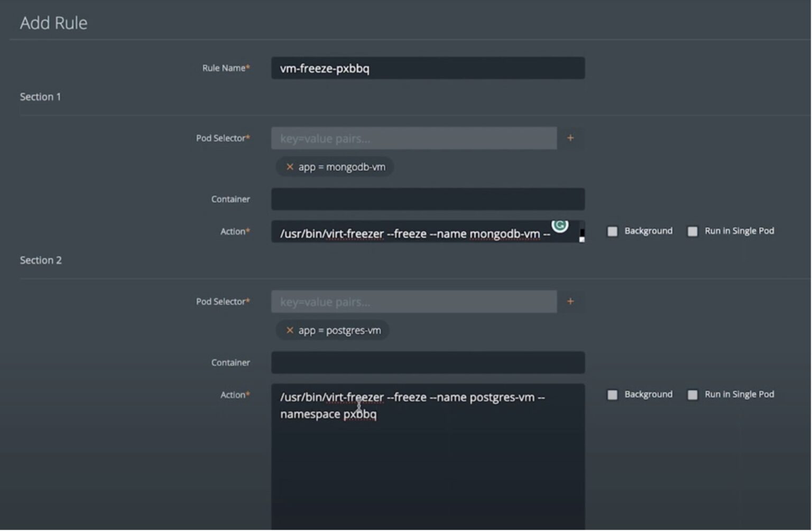Click the X on the postgres-vm key-value chip
The image size is (812, 531).
point(290,330)
